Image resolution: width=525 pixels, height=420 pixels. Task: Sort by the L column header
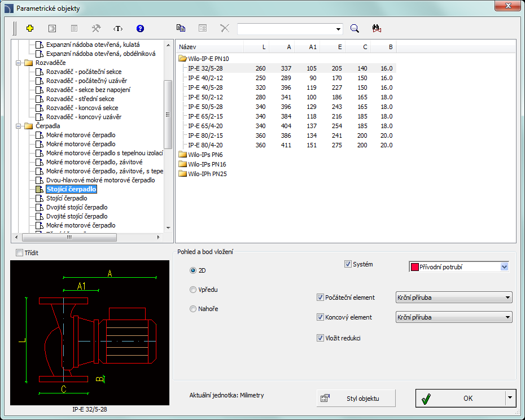[256, 47]
